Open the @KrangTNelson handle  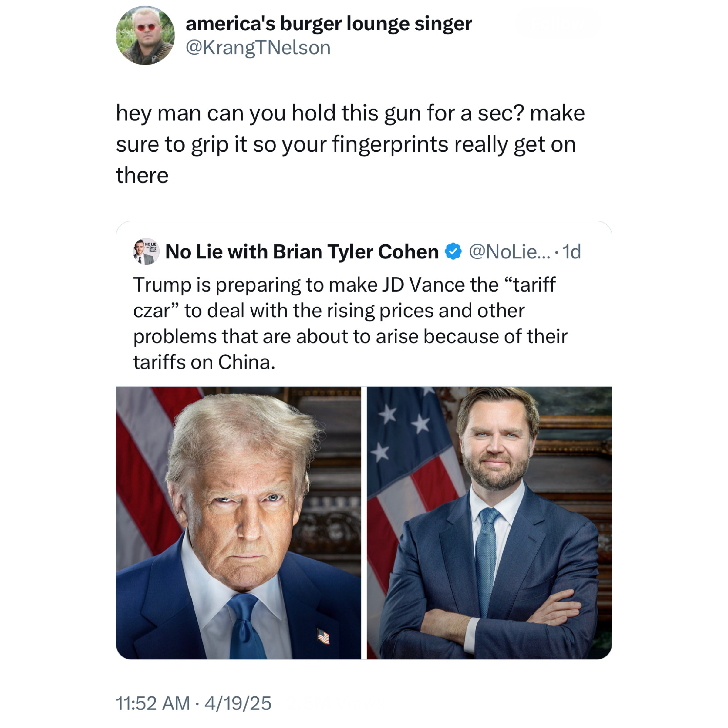point(258,48)
